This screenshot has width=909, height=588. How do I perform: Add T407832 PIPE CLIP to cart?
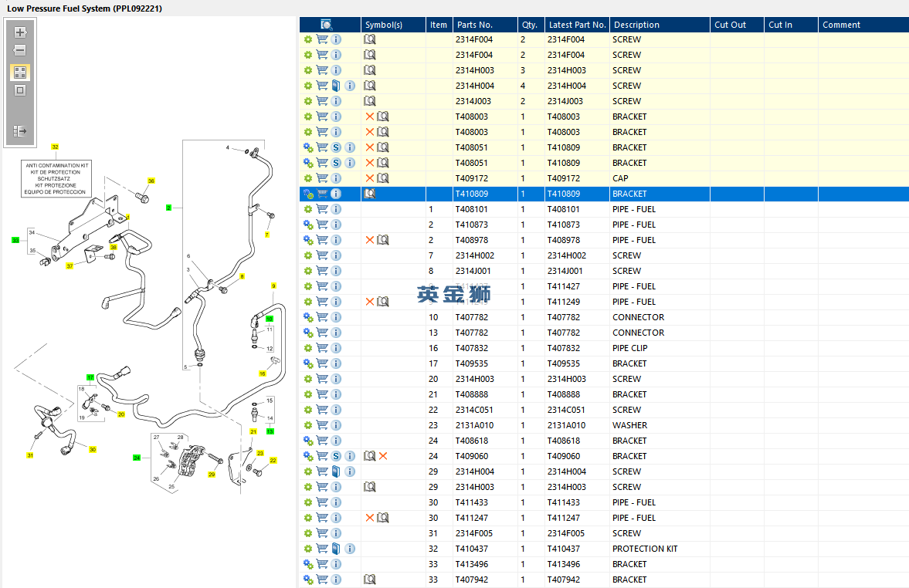pyautogui.click(x=322, y=348)
